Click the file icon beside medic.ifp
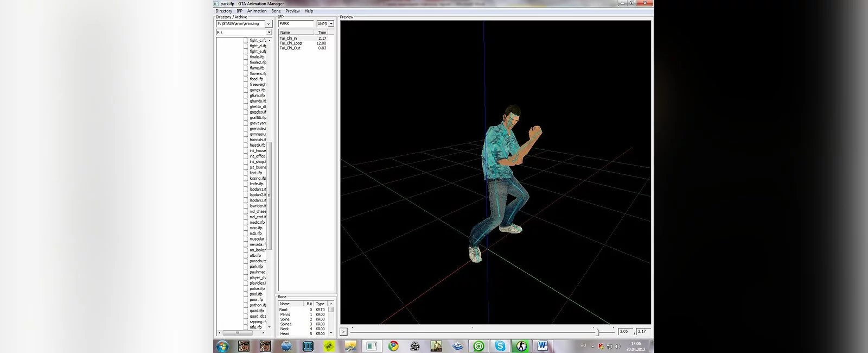 246,222
